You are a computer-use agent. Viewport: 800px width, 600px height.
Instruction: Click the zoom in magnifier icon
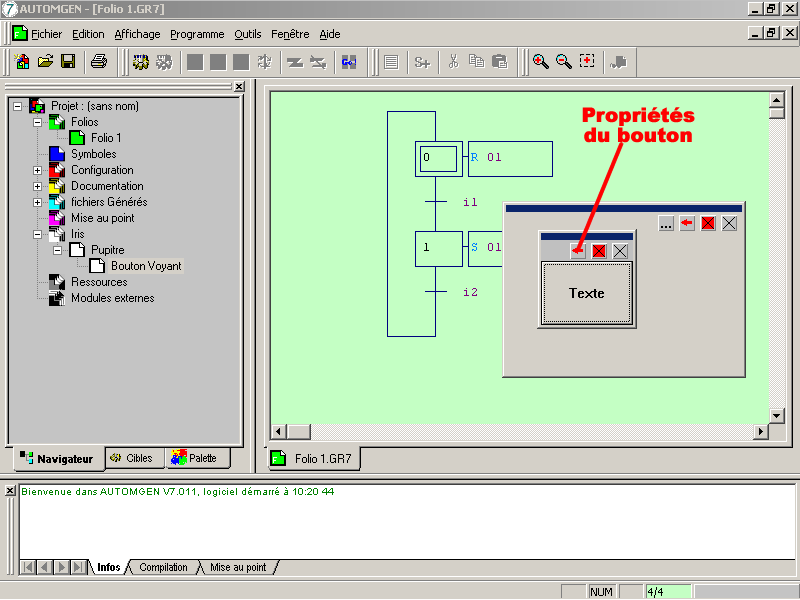(541, 62)
